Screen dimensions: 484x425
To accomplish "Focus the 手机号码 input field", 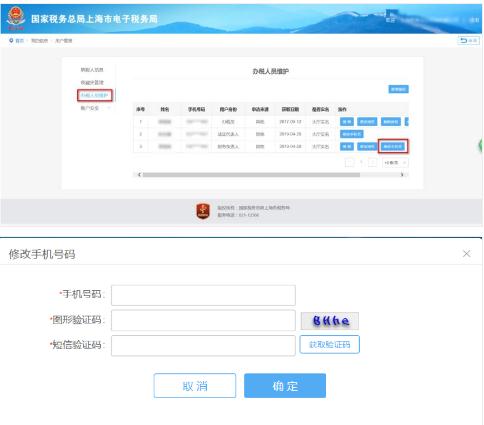I will point(203,295).
